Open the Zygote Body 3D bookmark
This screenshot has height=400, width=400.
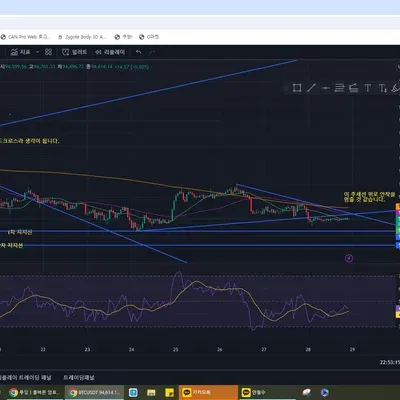coord(82,37)
